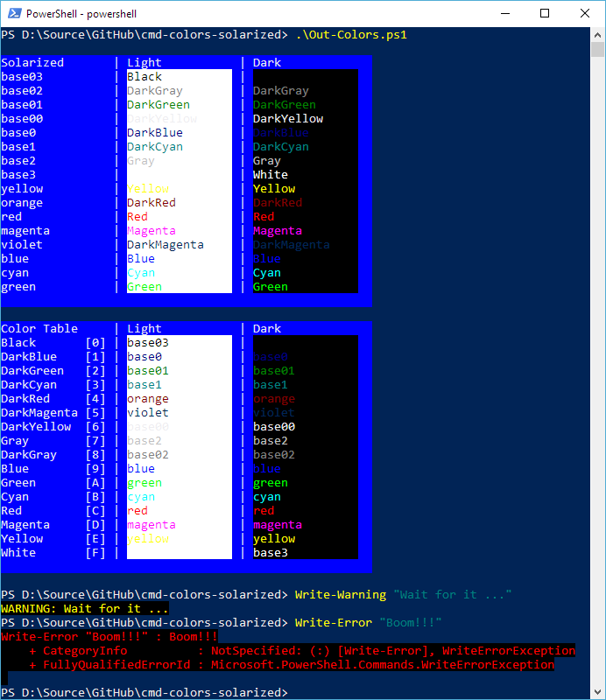Click the 'PowerShell - powershell' window title

(81, 14)
